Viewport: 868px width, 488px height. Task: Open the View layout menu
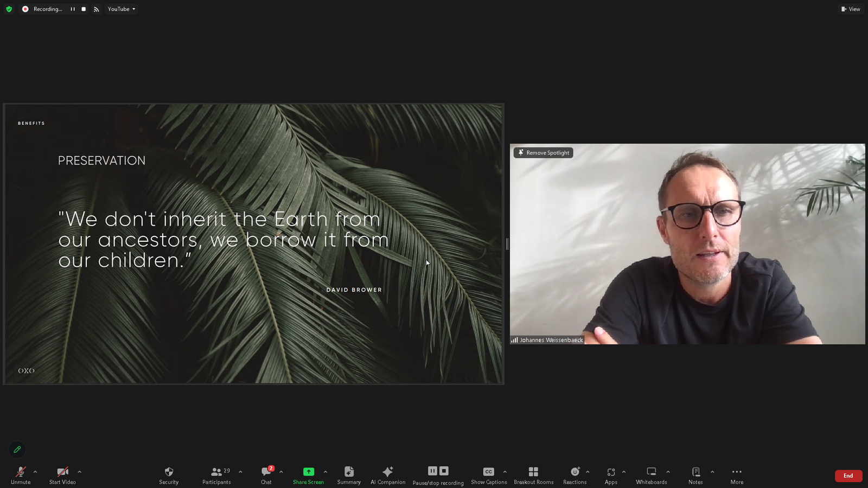point(851,9)
